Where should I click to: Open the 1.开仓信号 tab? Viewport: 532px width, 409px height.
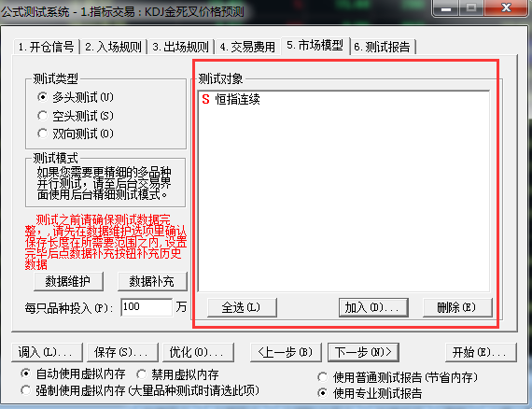tap(46, 47)
